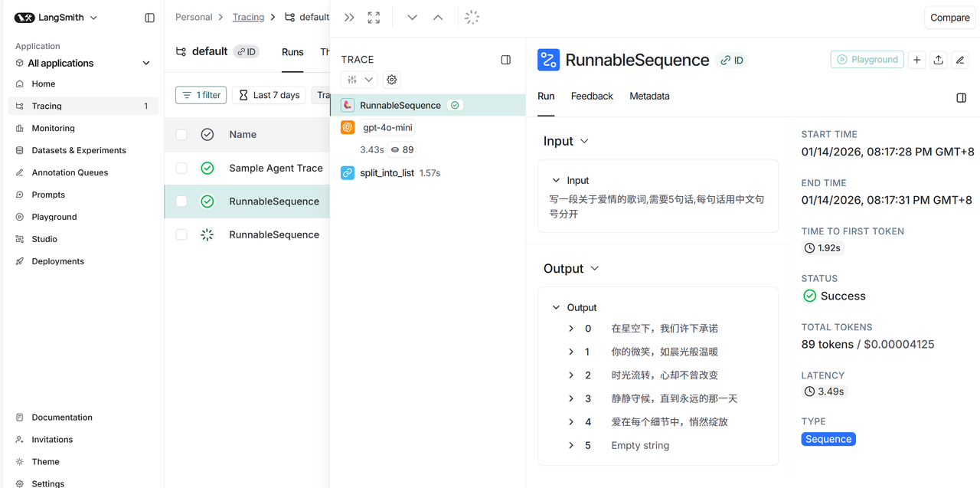
Task: Click the Monitoring chart icon
Action: 20,128
